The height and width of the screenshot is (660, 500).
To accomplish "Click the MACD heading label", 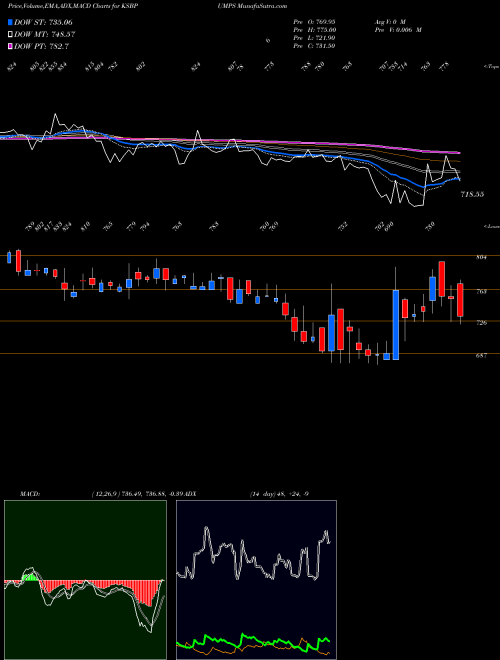I will (x=29, y=494).
